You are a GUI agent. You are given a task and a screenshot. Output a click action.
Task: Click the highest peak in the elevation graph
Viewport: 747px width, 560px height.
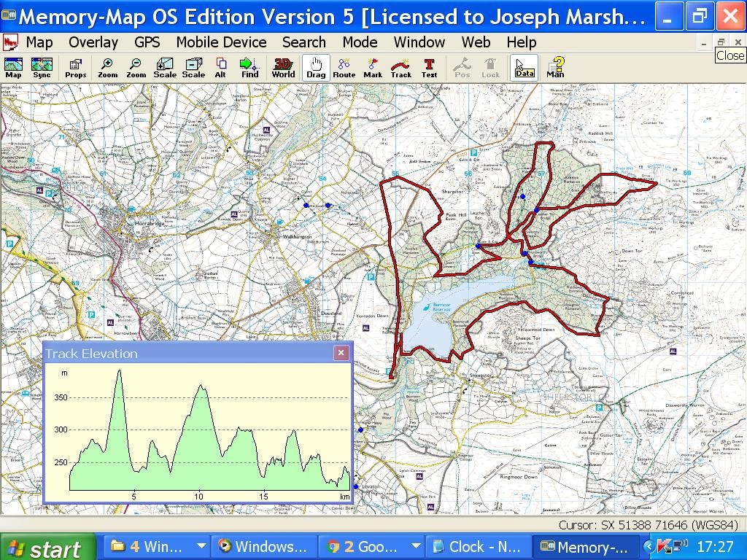(x=120, y=371)
